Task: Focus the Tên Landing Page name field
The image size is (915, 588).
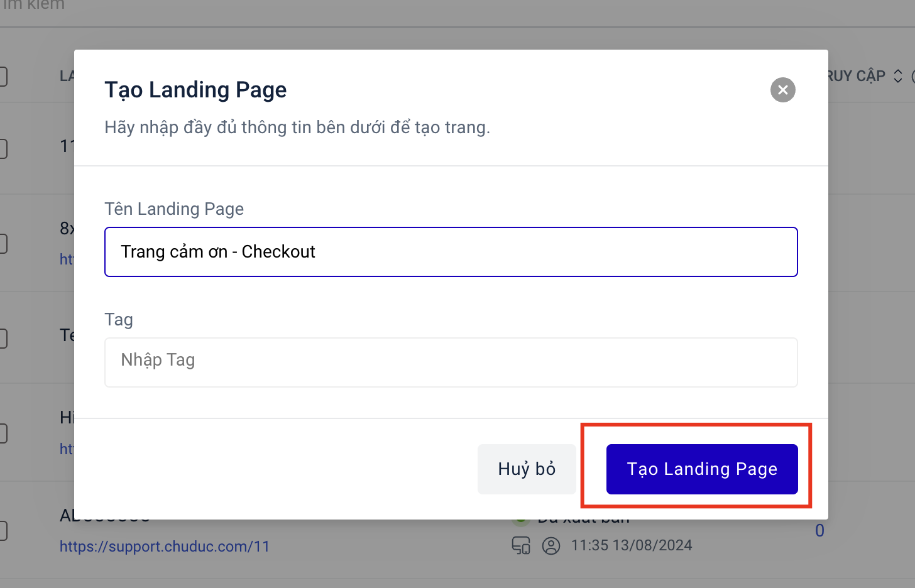Action: [x=451, y=252]
